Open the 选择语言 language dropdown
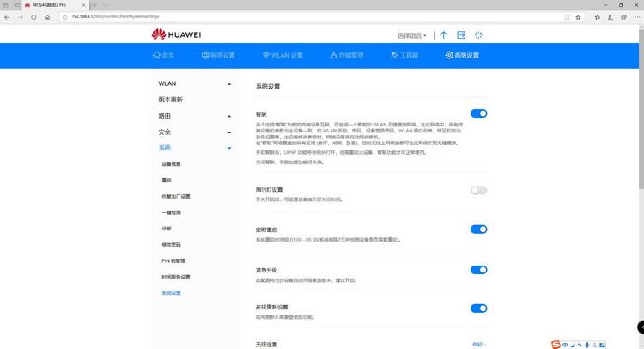The height and width of the screenshot is (349, 644). coord(411,36)
